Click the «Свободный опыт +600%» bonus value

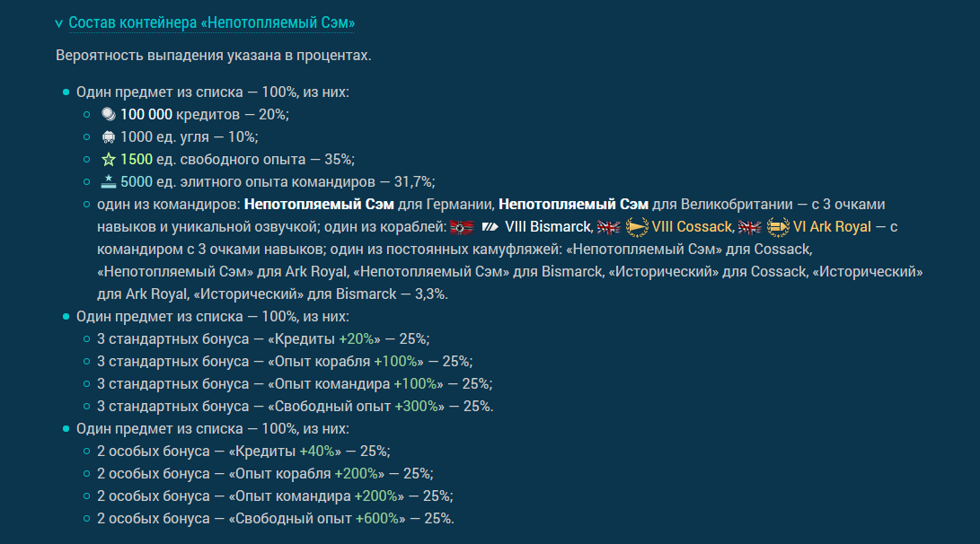tap(377, 518)
